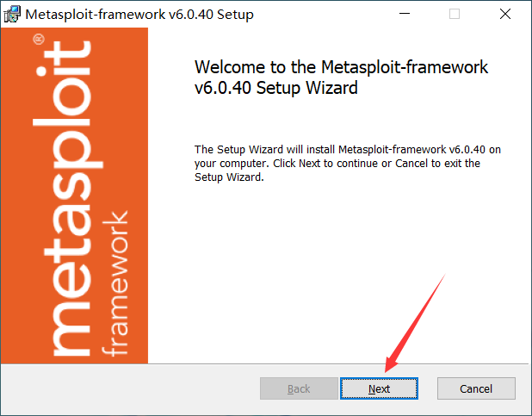Image resolution: width=532 pixels, height=416 pixels.
Task: Click the "Metasploit-framework v6.0.40 Setup" window title
Action: click(x=139, y=15)
